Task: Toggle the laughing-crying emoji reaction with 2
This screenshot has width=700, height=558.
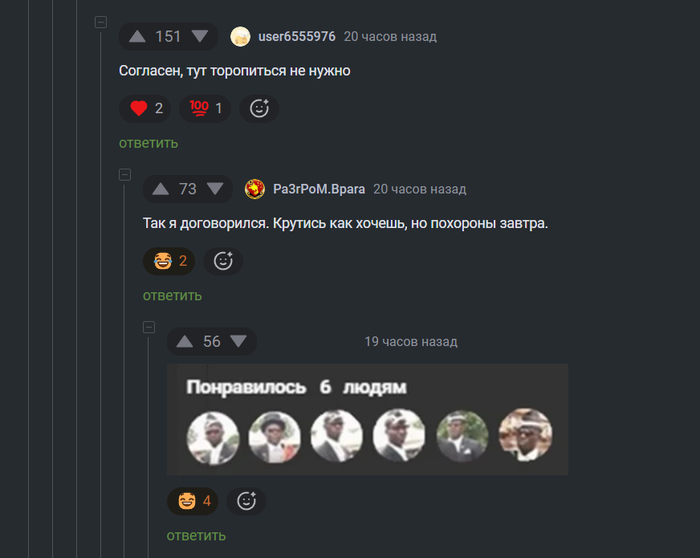Action: click(169, 261)
